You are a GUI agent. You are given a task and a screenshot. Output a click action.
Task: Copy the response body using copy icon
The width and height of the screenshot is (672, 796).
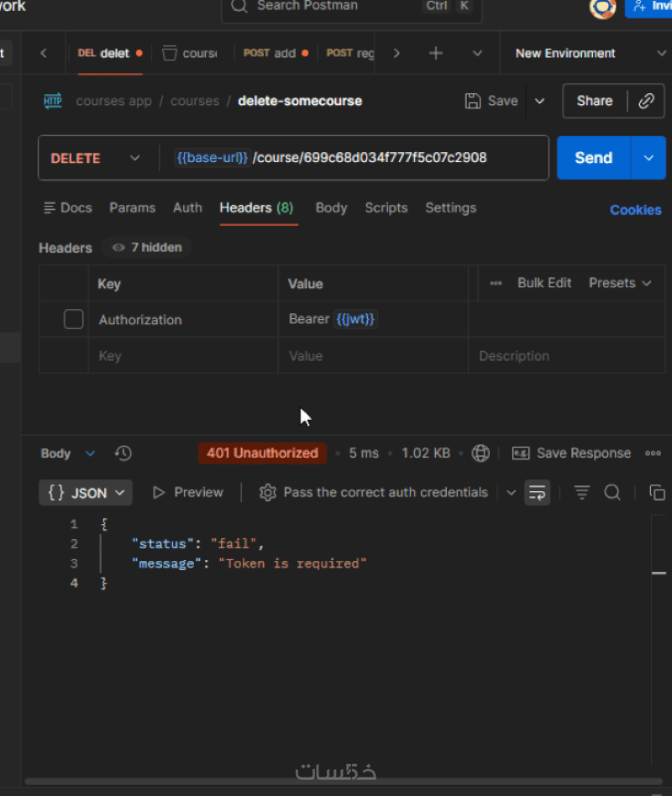click(x=657, y=493)
